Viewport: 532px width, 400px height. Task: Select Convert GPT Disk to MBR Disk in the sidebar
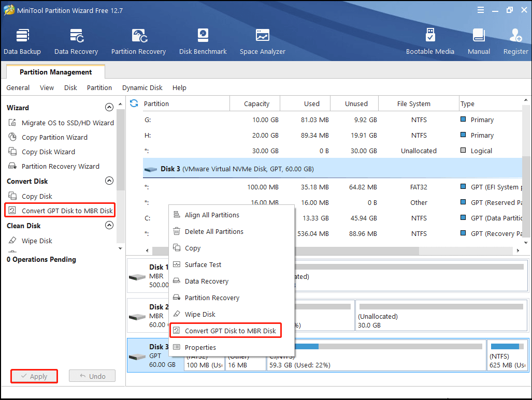pyautogui.click(x=60, y=211)
